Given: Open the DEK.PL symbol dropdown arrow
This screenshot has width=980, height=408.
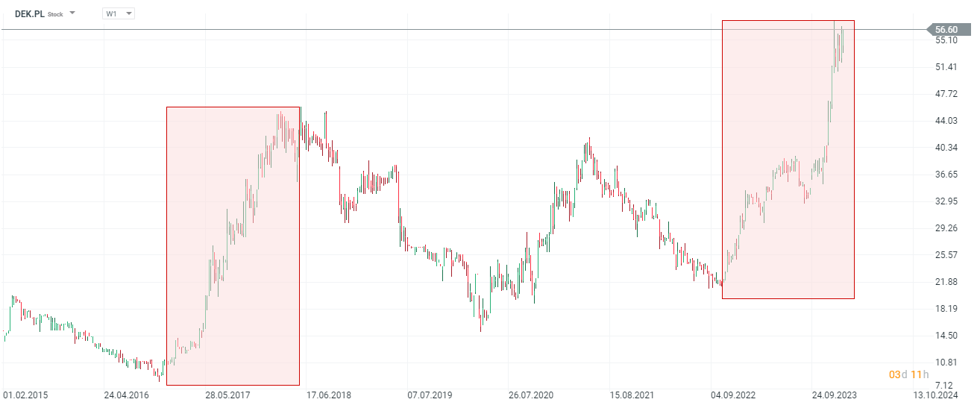Looking at the screenshot, I should (72, 13).
